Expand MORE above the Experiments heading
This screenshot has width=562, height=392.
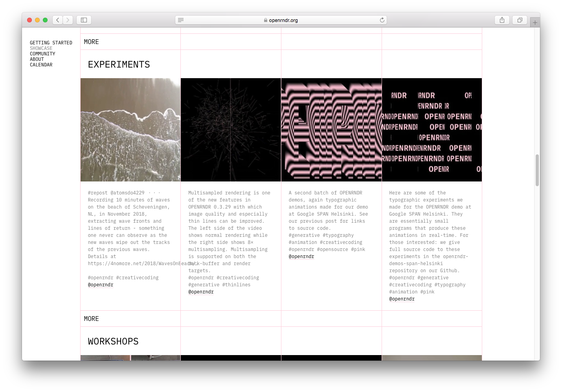(x=91, y=42)
